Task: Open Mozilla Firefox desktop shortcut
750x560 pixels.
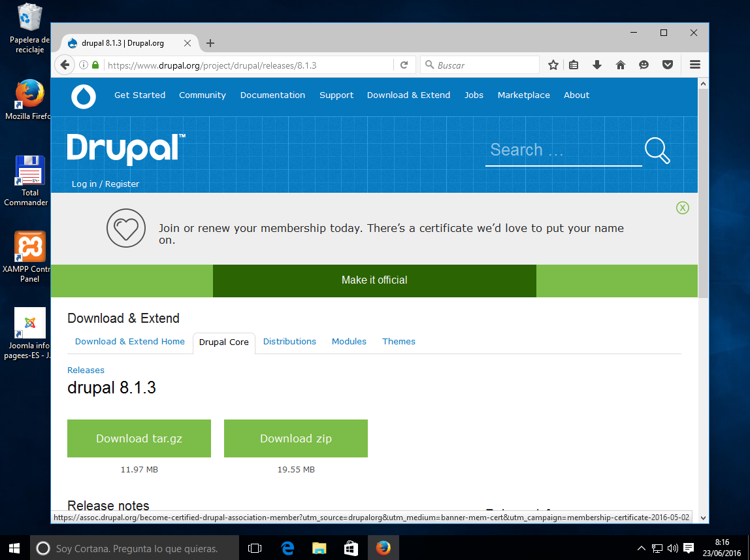Action: pyautogui.click(x=29, y=99)
